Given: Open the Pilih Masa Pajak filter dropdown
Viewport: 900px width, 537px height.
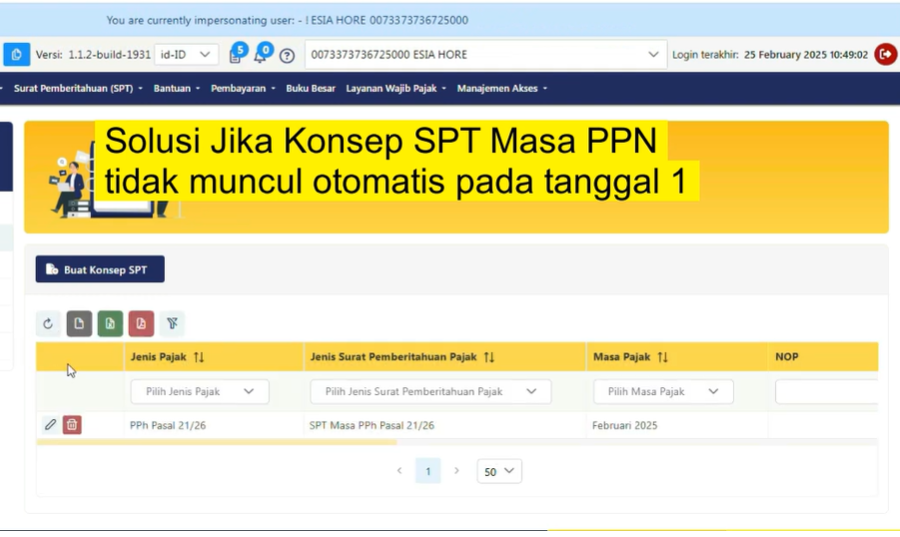Looking at the screenshot, I should tap(663, 391).
